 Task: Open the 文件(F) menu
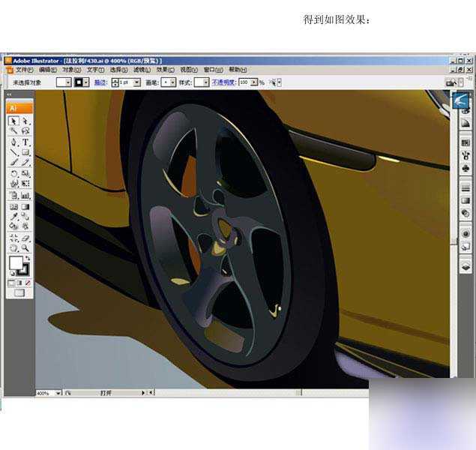24,70
